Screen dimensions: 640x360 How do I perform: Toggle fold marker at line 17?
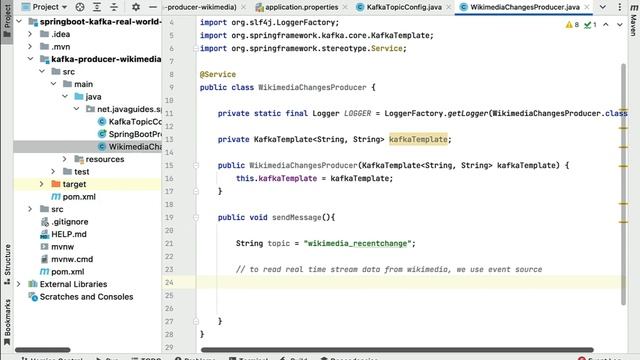[196, 191]
